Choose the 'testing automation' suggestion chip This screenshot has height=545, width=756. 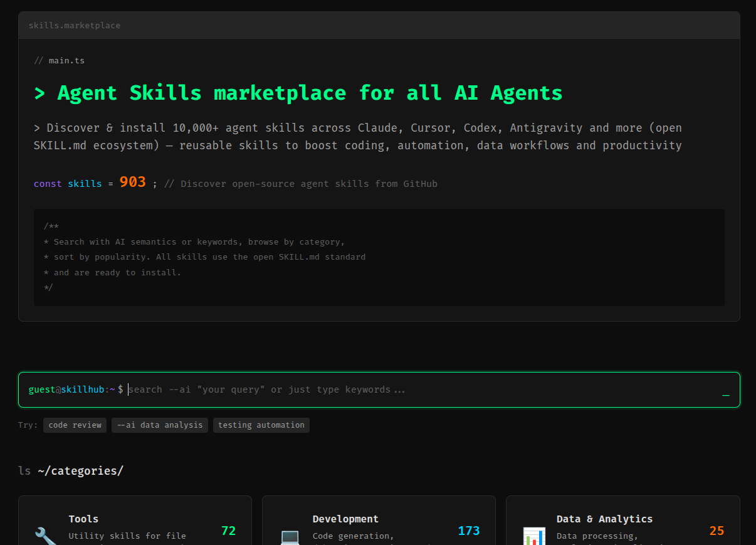point(261,425)
